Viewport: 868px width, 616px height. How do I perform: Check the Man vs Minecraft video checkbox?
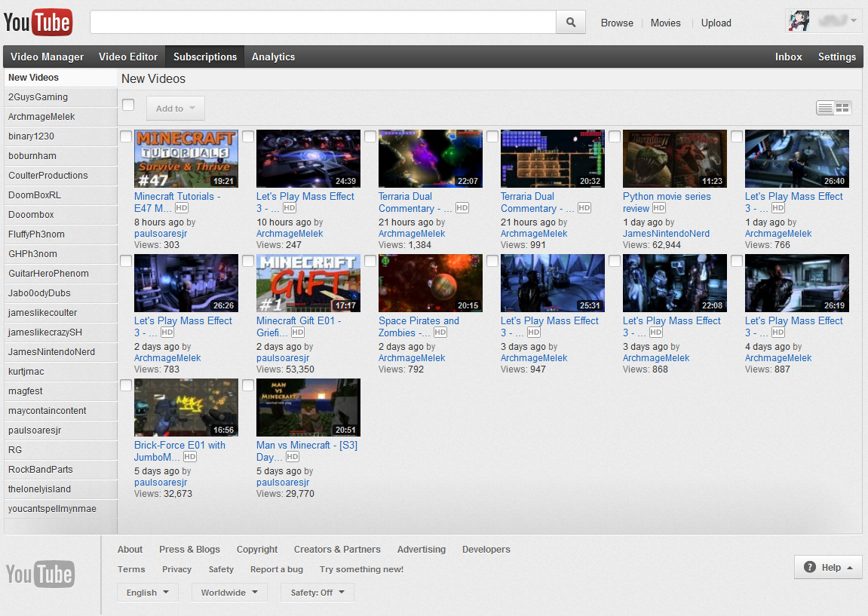click(248, 385)
